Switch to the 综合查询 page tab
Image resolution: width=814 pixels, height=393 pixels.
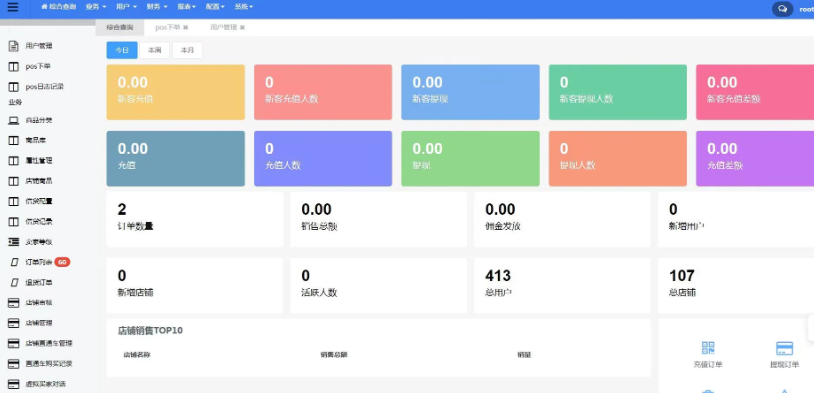tap(119, 27)
